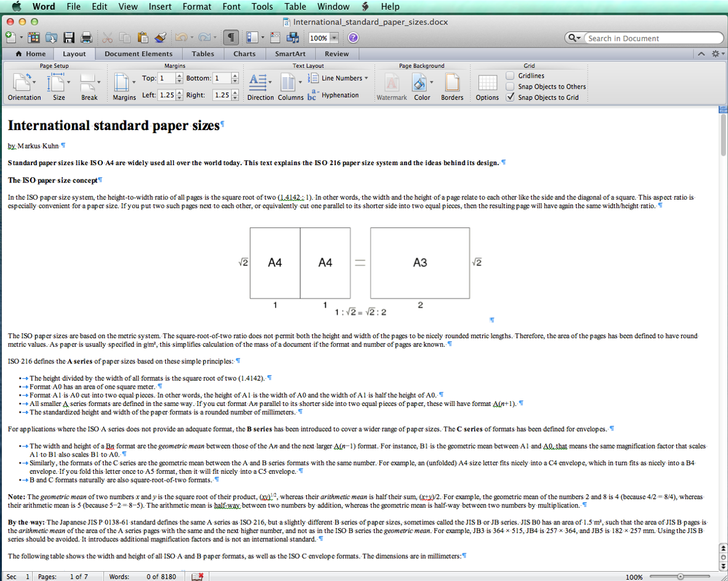Toggle the paragraph marks button

click(x=230, y=38)
